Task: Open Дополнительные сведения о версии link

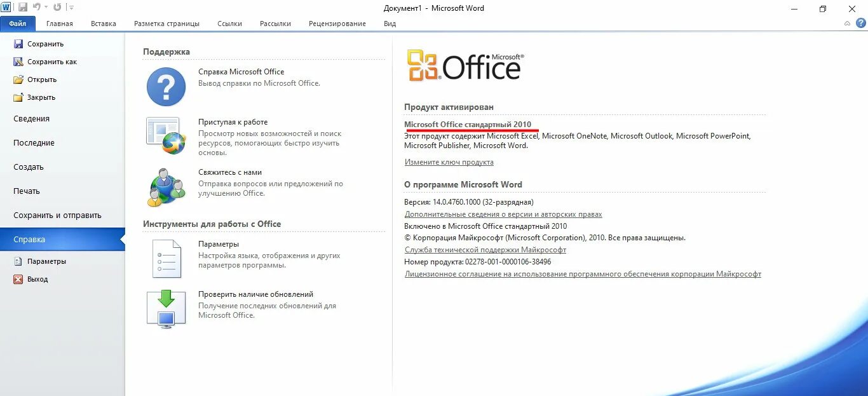Action: coord(503,214)
